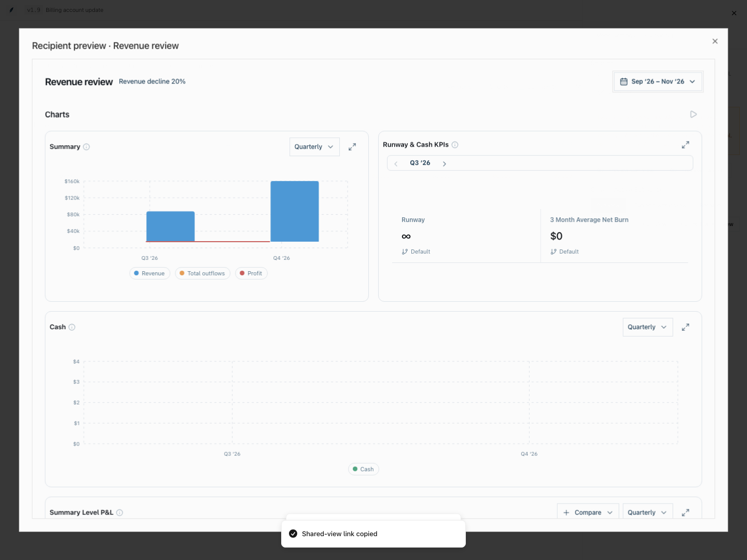
Task: Expand Summary Level P&L to fullscreen
Action: pos(685,512)
